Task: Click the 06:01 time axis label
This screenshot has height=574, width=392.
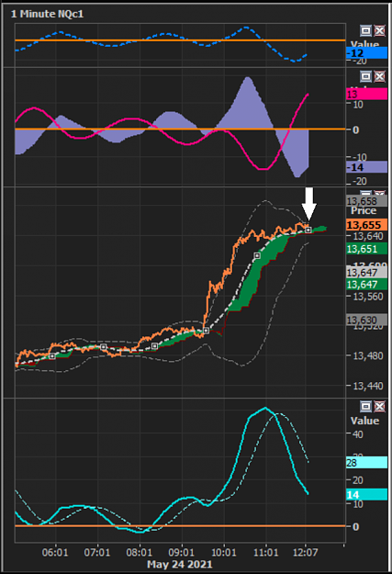Action: point(55,552)
